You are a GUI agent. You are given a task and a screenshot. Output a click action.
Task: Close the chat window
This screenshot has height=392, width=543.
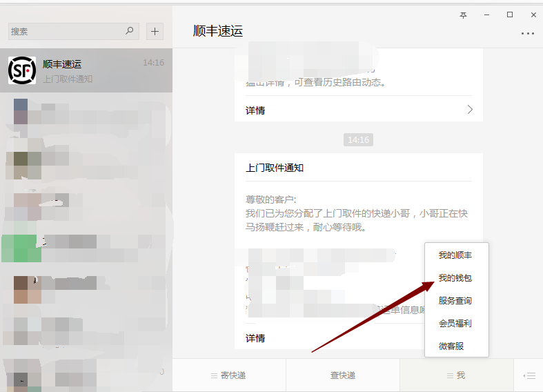pyautogui.click(x=533, y=14)
